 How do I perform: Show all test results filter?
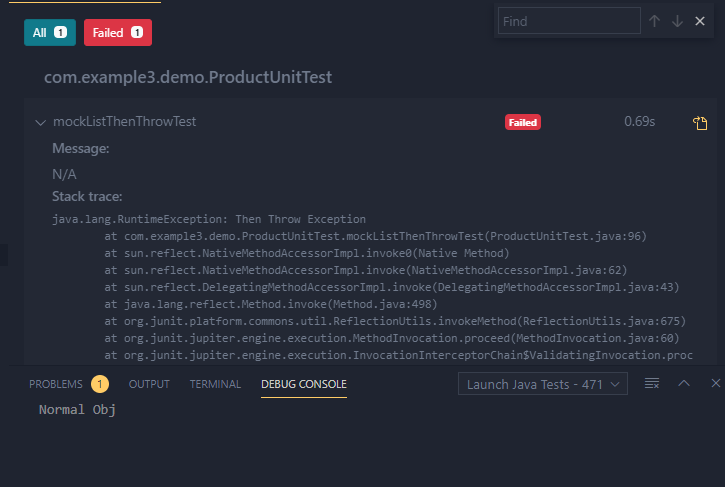point(50,32)
